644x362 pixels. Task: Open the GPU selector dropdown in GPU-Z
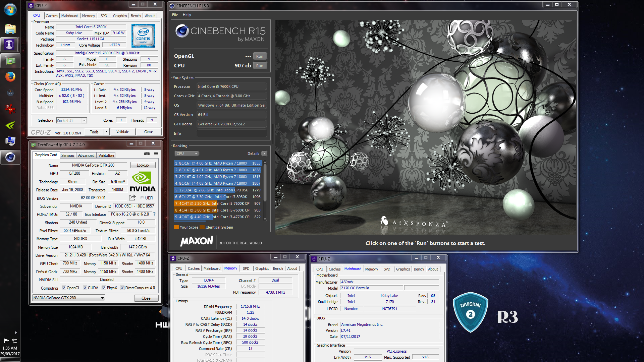click(x=69, y=298)
